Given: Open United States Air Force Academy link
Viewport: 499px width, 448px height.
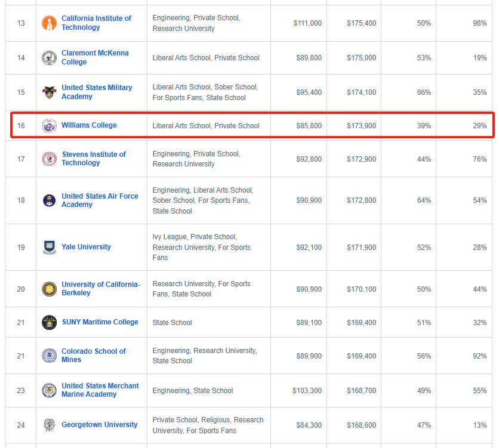Looking at the screenshot, I should pos(100,200).
